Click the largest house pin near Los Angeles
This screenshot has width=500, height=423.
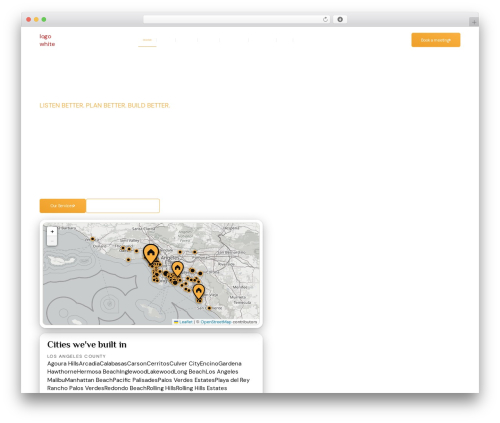(151, 254)
